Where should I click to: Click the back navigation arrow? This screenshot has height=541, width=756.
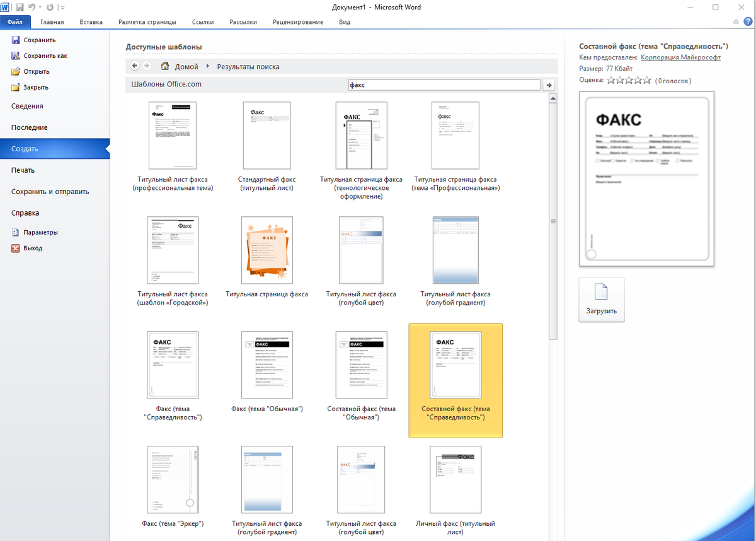click(135, 66)
